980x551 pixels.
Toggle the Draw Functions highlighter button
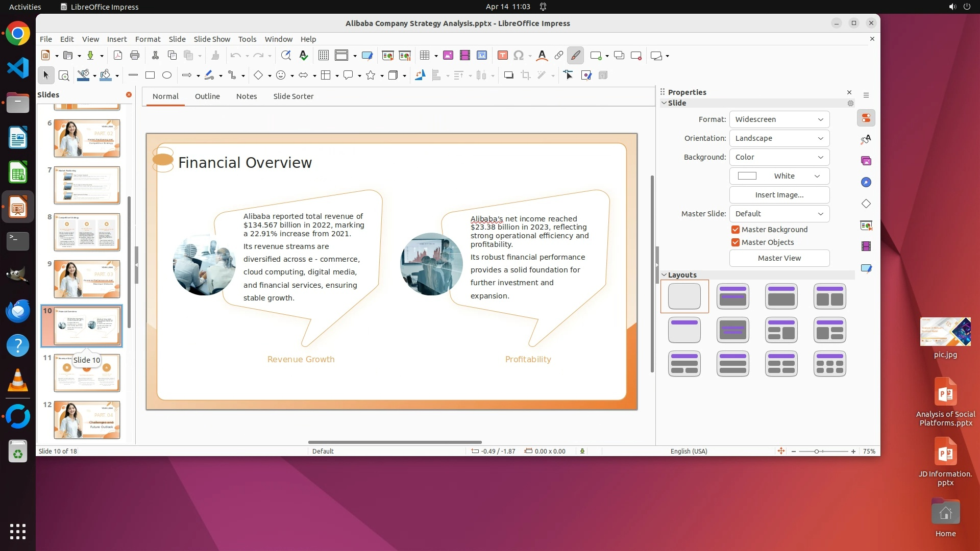pyautogui.click(x=576, y=56)
